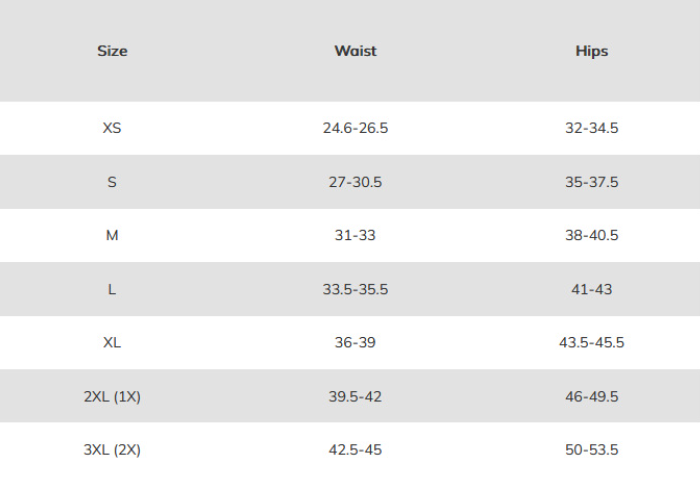Viewport: 700px width, 488px height.
Task: Click waist value 31-33
Action: point(355,235)
